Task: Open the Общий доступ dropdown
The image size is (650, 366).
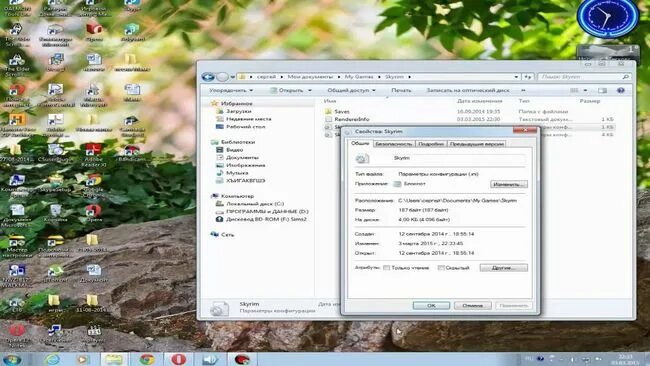Action: [351, 90]
